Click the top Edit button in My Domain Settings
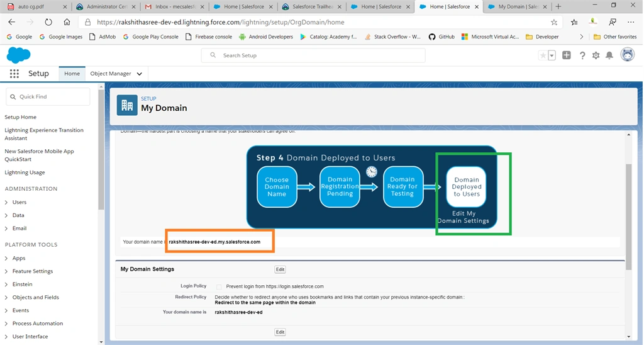This screenshot has width=644, height=345. click(x=280, y=269)
